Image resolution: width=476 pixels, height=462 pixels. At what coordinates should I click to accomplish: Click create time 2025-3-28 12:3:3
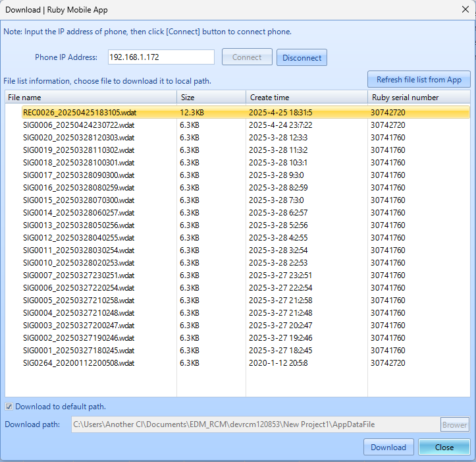click(278, 137)
